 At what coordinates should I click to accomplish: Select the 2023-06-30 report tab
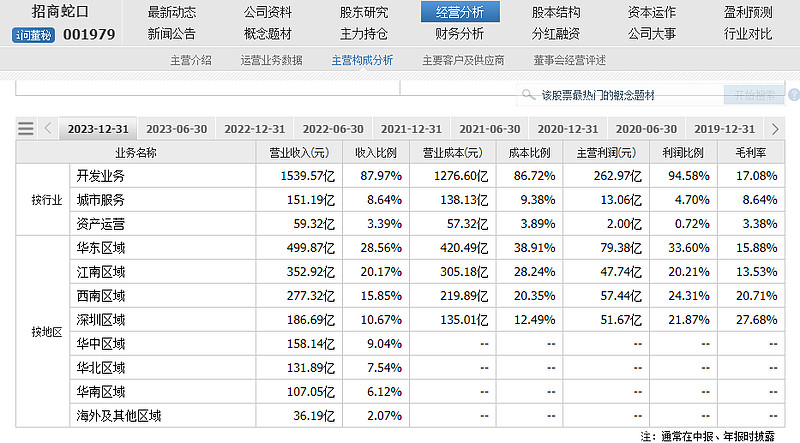(177, 129)
